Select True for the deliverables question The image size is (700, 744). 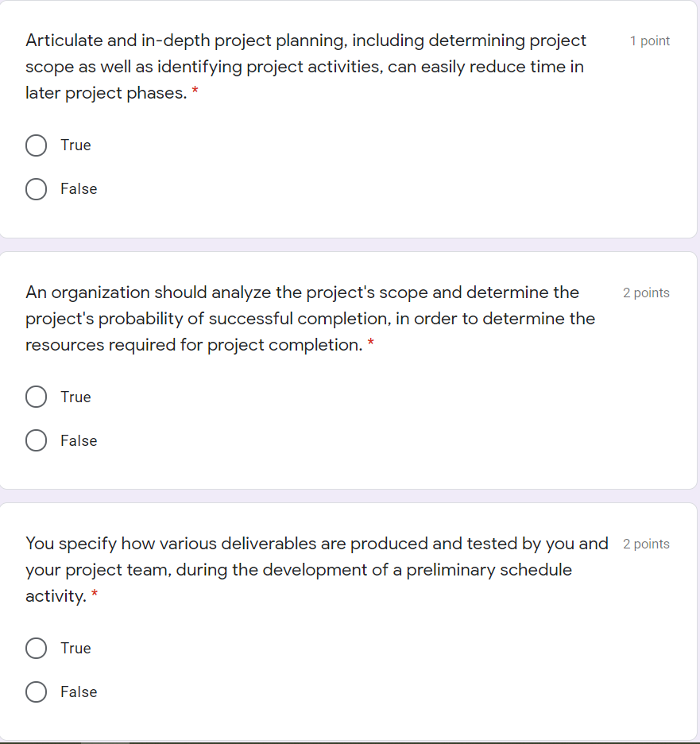pyautogui.click(x=36, y=648)
